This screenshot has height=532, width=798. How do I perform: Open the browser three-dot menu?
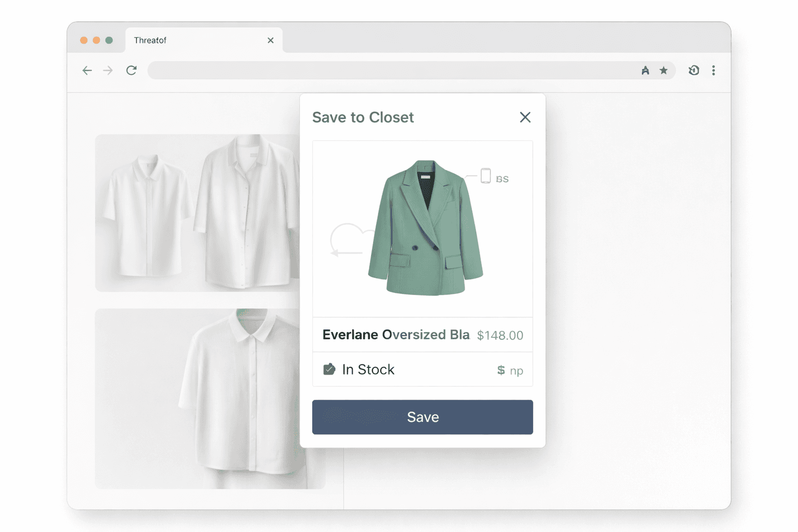click(713, 70)
